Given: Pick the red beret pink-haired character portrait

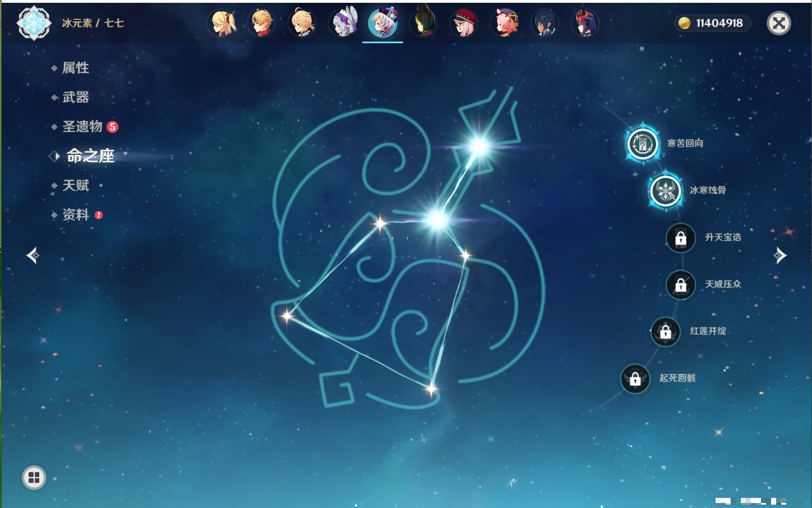Looking at the screenshot, I should tap(464, 23).
